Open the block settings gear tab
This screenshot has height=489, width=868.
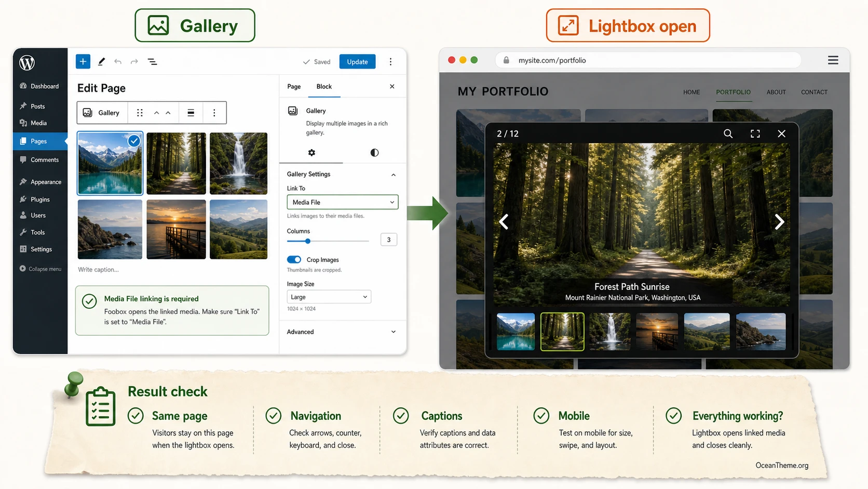(x=311, y=152)
